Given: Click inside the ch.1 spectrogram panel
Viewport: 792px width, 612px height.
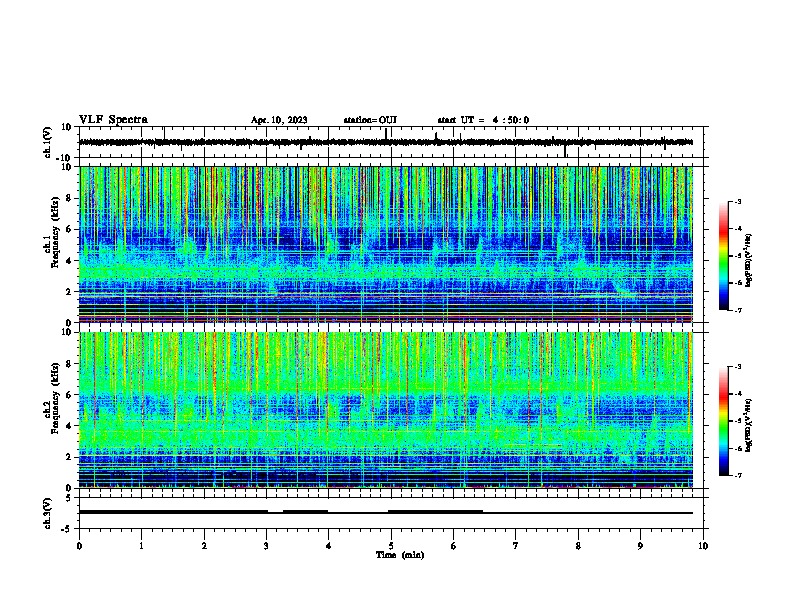Looking at the screenshot, I should click(386, 244).
